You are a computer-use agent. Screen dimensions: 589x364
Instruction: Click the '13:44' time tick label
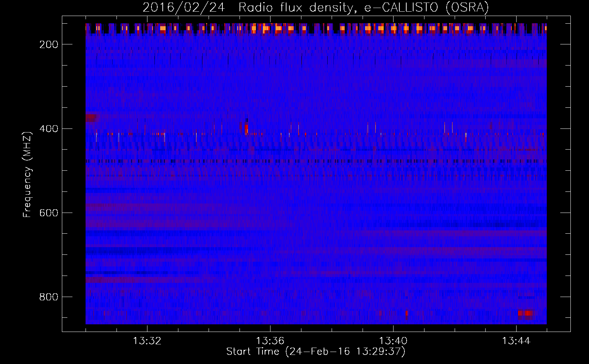click(x=516, y=341)
